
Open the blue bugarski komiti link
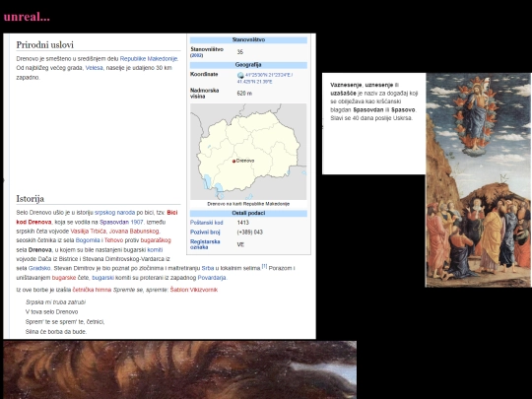(x=102, y=278)
